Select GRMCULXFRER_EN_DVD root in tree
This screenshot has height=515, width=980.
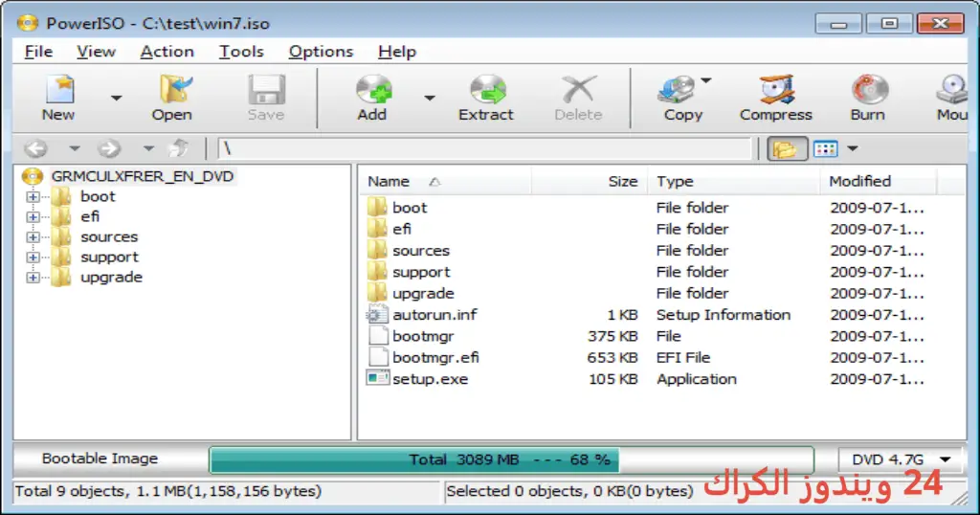(143, 176)
